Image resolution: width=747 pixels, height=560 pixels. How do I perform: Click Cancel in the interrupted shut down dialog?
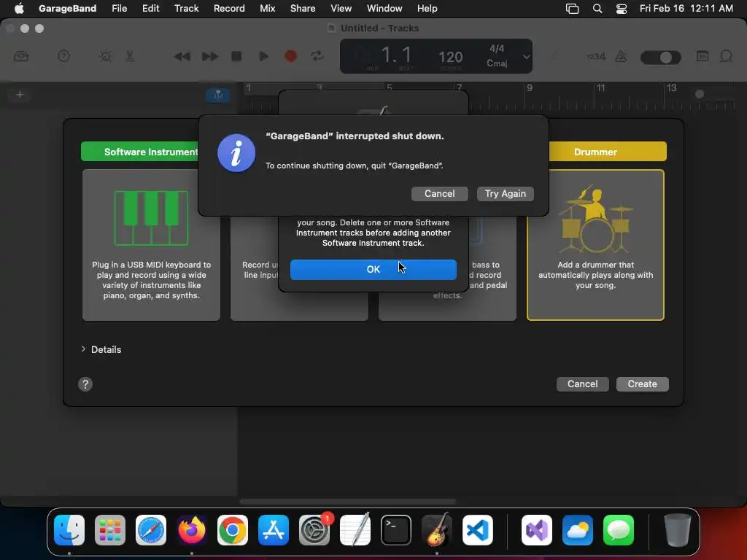[x=439, y=194]
